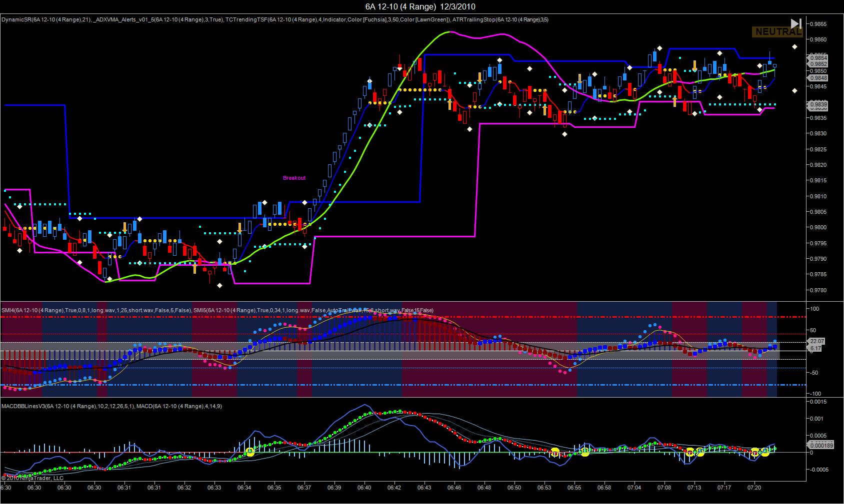844x504 pixels.
Task: Select the DynamicSR indicator label line
Action: 275,19
